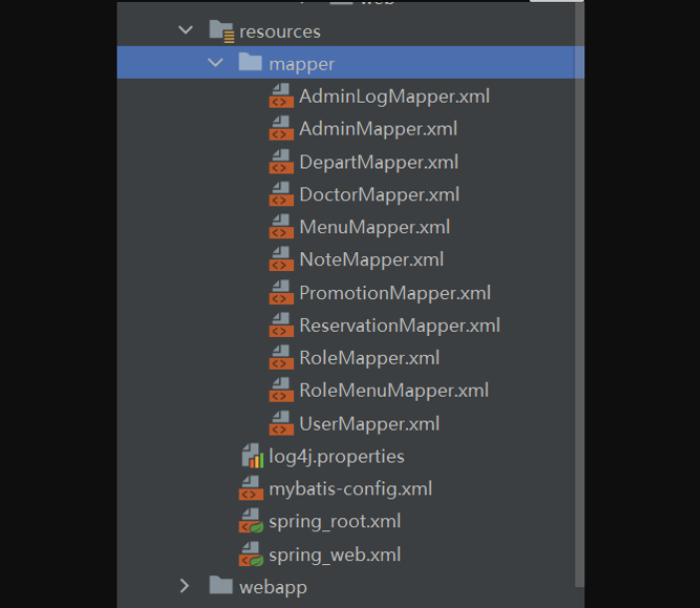Collapse the mapper folder chevron
Viewport: 700px width, 608px height.
(215, 64)
